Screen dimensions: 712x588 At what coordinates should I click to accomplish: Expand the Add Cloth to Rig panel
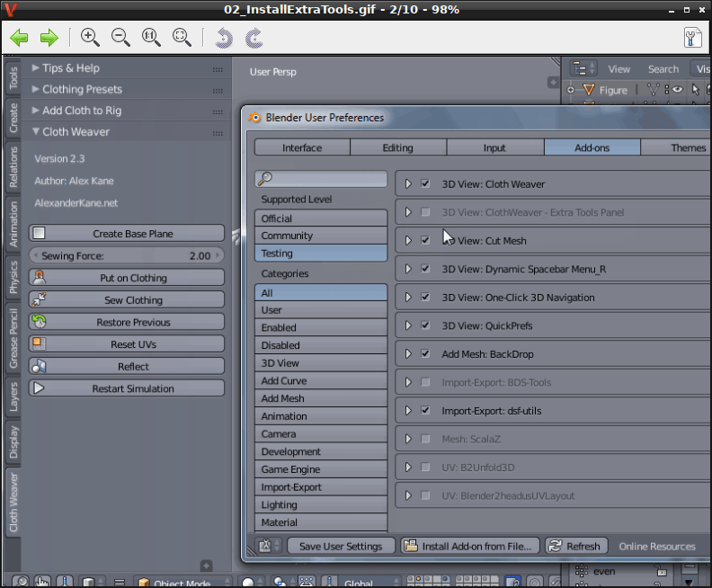[x=35, y=111]
